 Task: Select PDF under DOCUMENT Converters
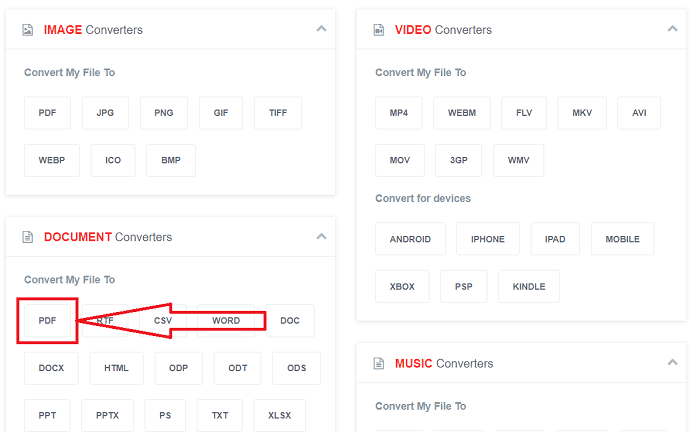click(x=48, y=321)
